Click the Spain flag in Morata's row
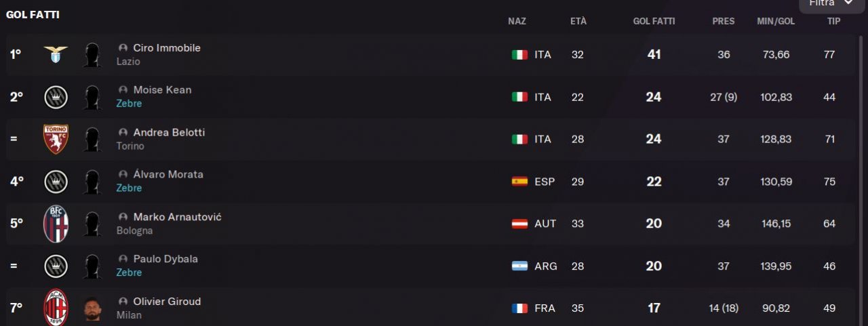 (519, 182)
